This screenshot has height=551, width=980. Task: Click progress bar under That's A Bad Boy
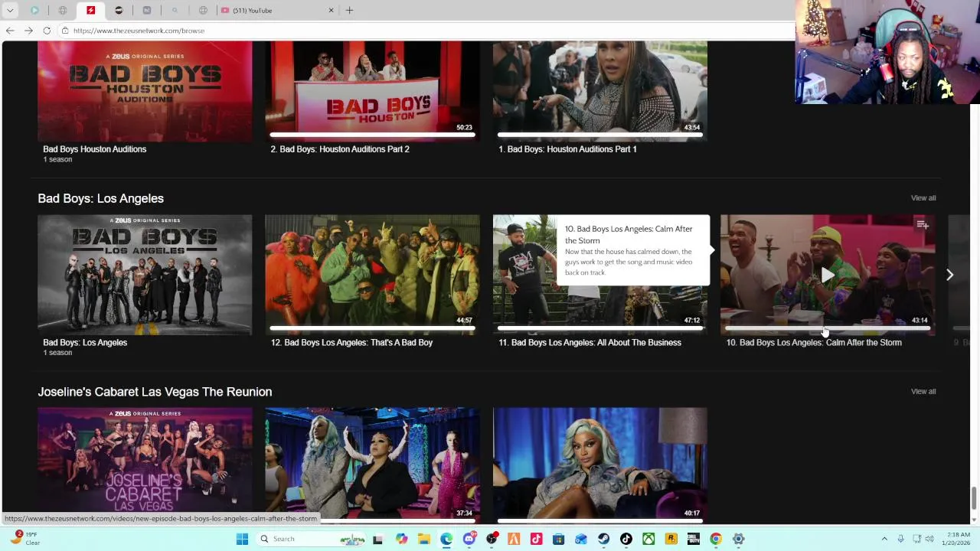[372, 328]
